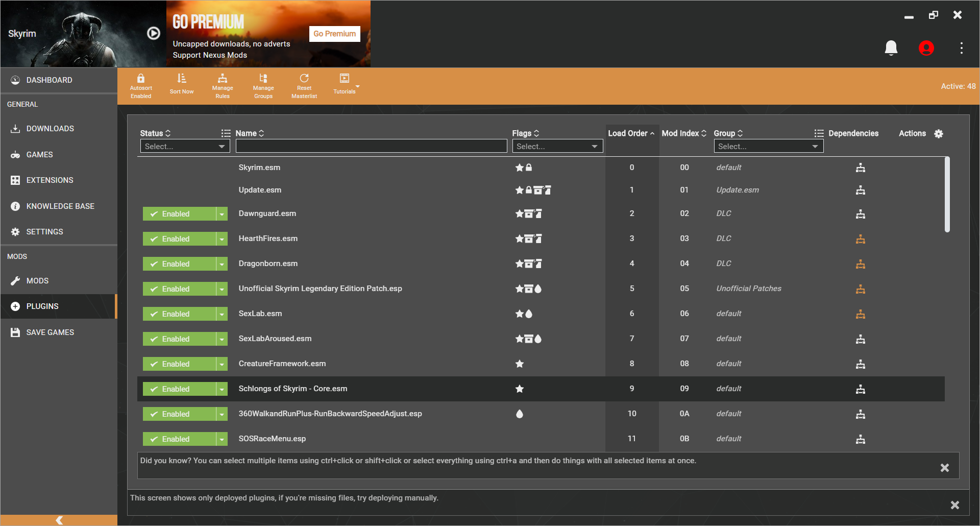Toggle the Autosort Enabled lock icon
Viewport: 980px width, 526px height.
click(x=141, y=79)
